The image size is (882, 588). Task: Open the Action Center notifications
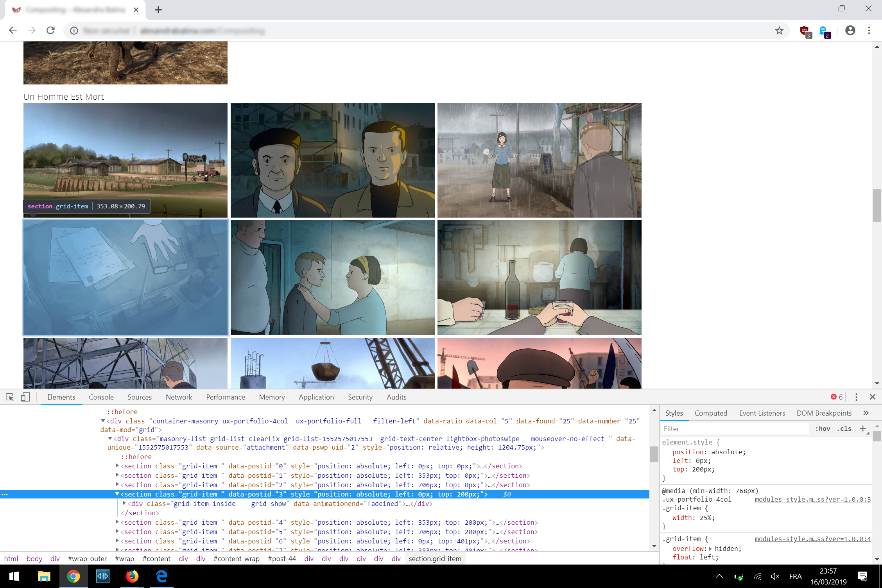tap(862, 576)
